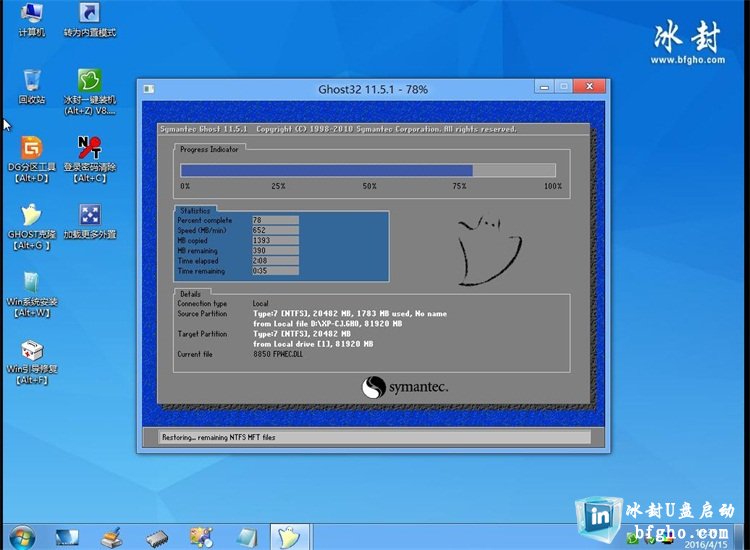Click the Restoring remaining NTFS MFT files status
750x550 pixels.
point(219,437)
